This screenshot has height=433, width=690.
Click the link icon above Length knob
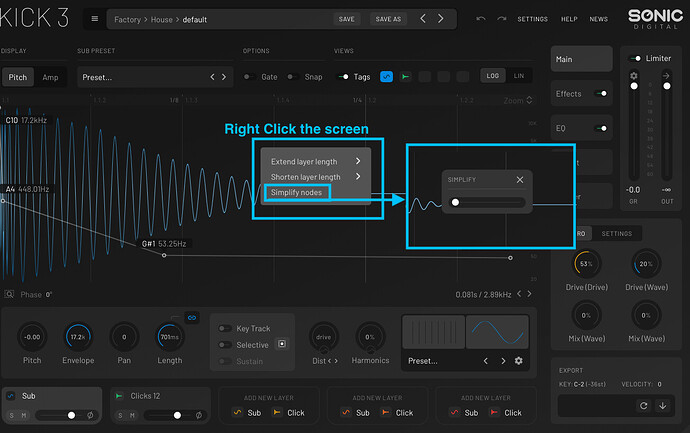[x=192, y=317]
